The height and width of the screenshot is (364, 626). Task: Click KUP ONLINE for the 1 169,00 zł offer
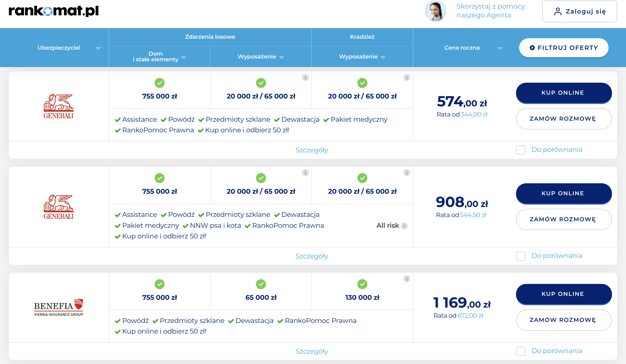click(564, 294)
